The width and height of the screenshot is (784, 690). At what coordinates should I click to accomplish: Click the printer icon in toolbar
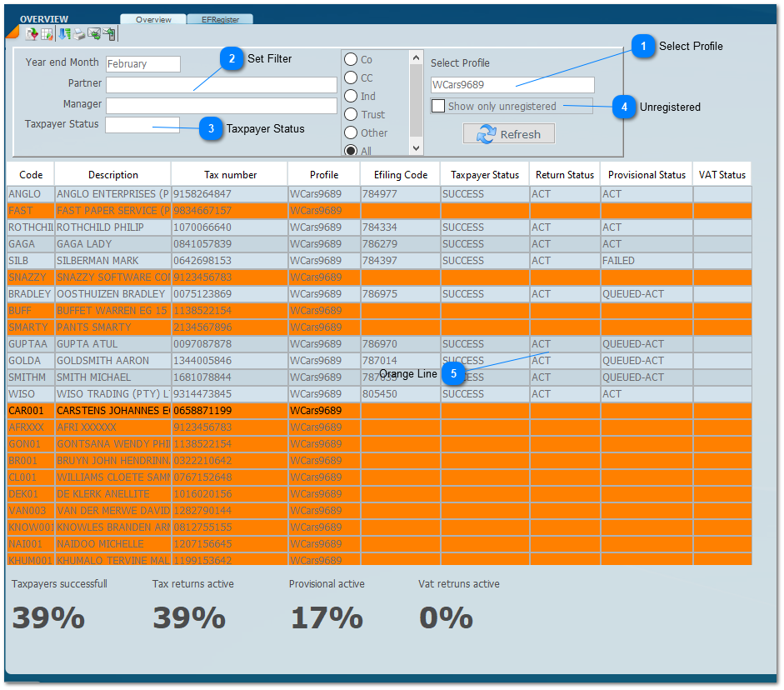point(79,34)
